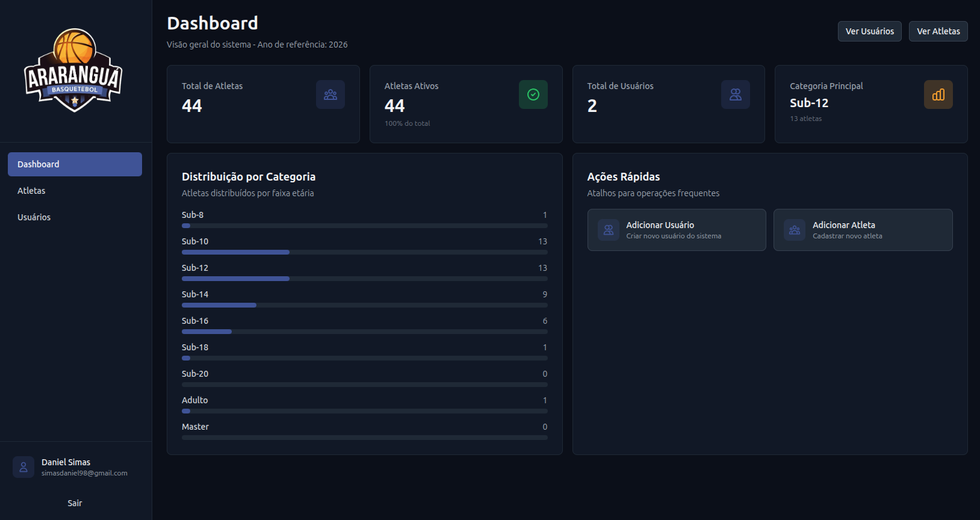Click the Sub-16 progress bar
980x520 pixels.
click(x=365, y=332)
